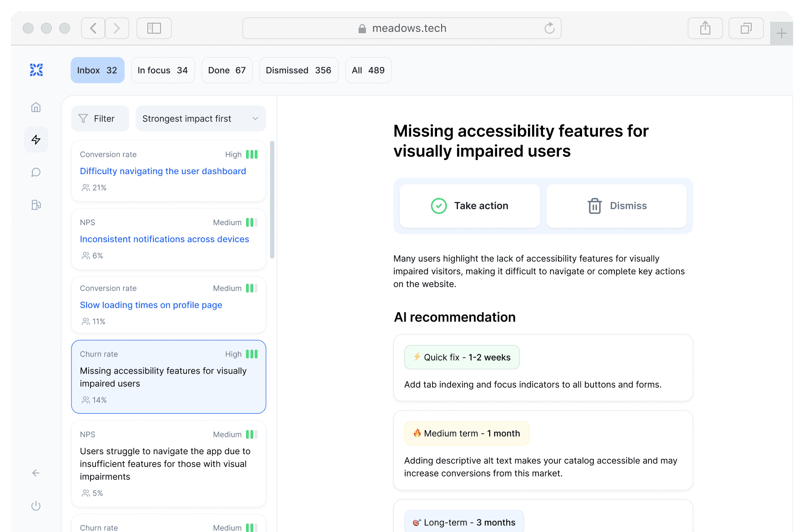Expand the 'Strongest impact first' sort dropdown
804x532 pixels.
[201, 119]
